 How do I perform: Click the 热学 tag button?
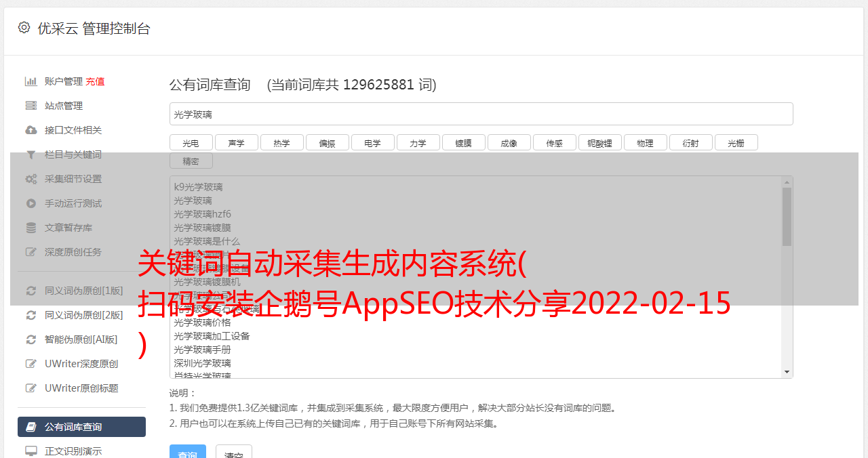pos(281,142)
